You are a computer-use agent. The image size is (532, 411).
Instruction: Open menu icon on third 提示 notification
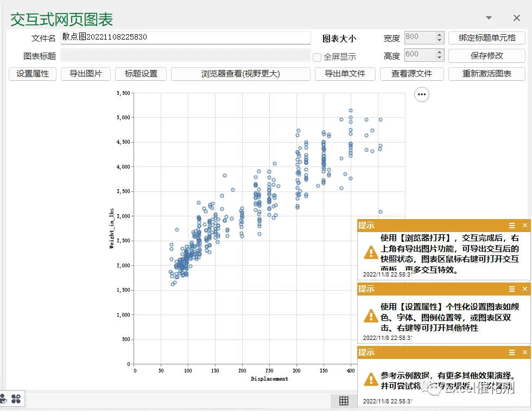click(512, 352)
